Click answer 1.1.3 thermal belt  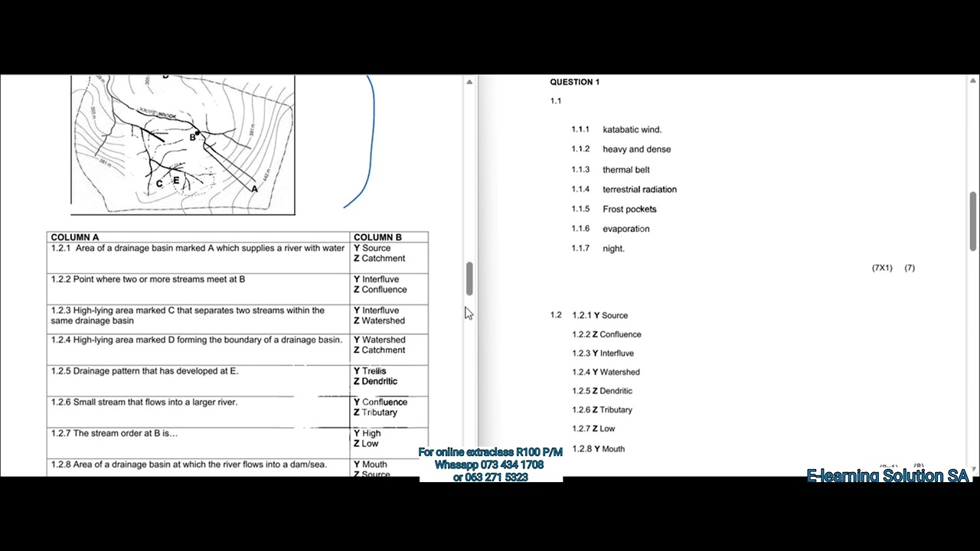click(610, 170)
